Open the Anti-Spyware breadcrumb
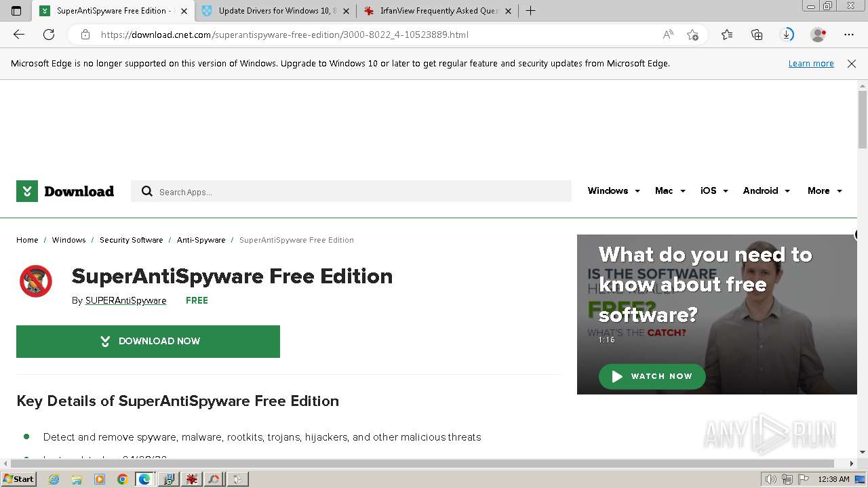Viewport: 868px width, 488px height. click(201, 240)
